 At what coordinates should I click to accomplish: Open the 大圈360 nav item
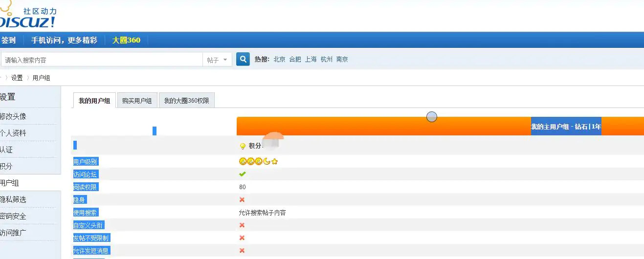126,40
